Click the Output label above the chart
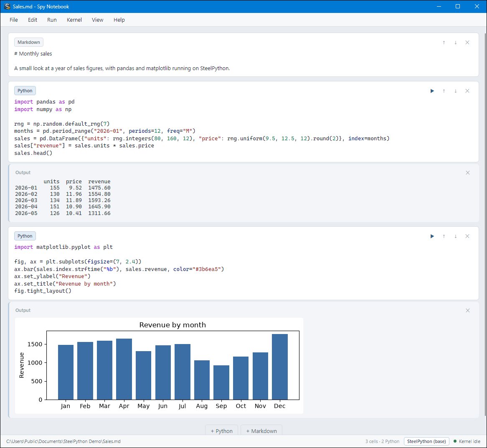Image resolution: width=487 pixels, height=448 pixels. click(x=23, y=311)
